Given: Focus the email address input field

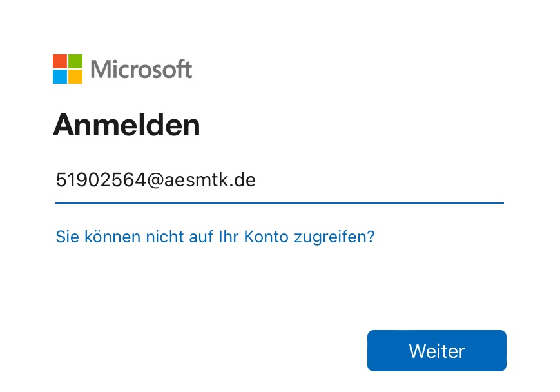Looking at the screenshot, I should pos(279,180).
